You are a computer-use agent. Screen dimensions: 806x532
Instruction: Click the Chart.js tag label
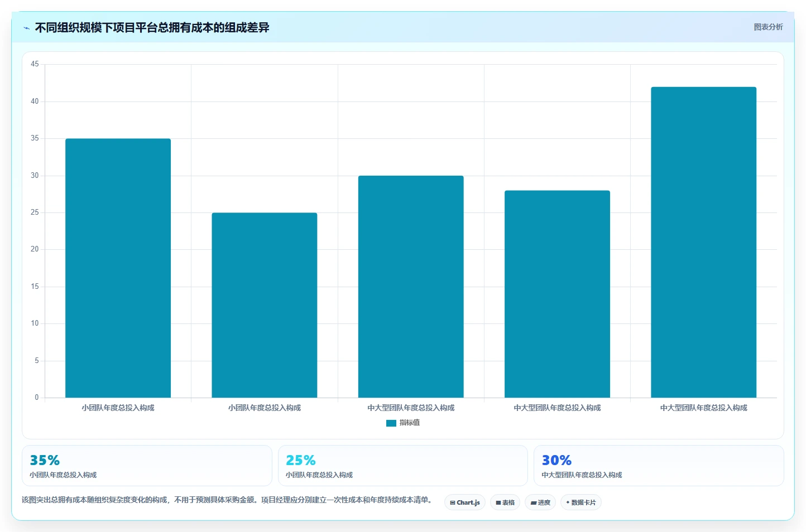(468, 502)
